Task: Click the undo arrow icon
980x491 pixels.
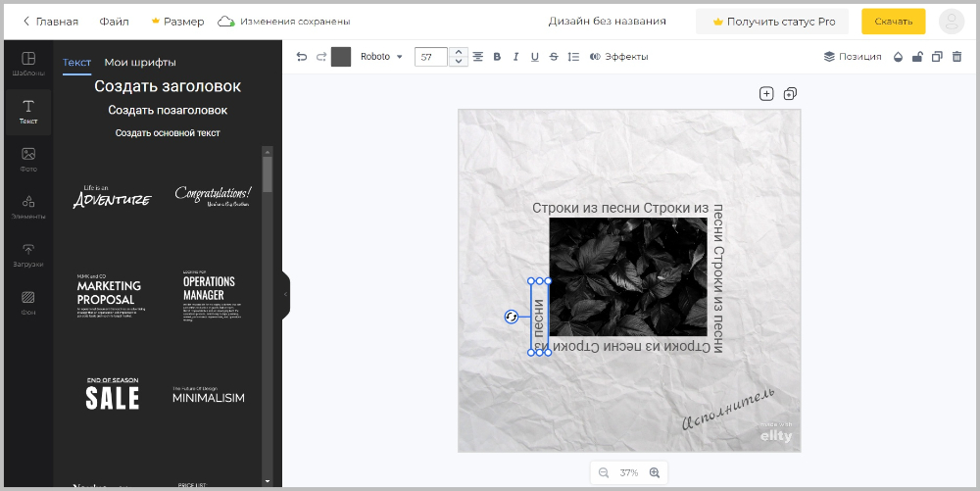Action: coord(301,57)
